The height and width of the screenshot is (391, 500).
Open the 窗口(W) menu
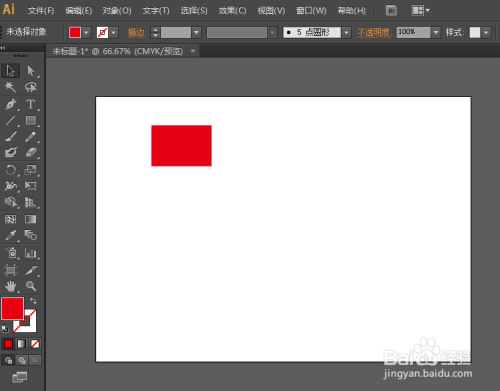[x=311, y=11]
